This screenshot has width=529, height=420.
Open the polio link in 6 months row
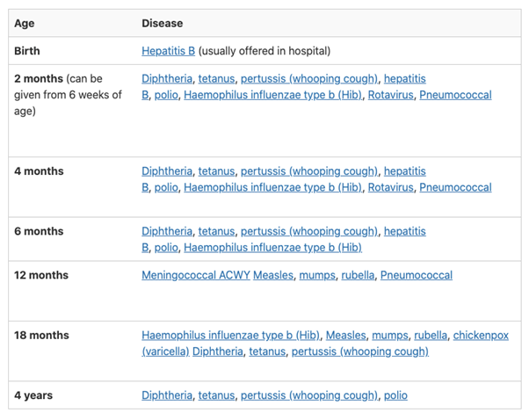(x=166, y=247)
